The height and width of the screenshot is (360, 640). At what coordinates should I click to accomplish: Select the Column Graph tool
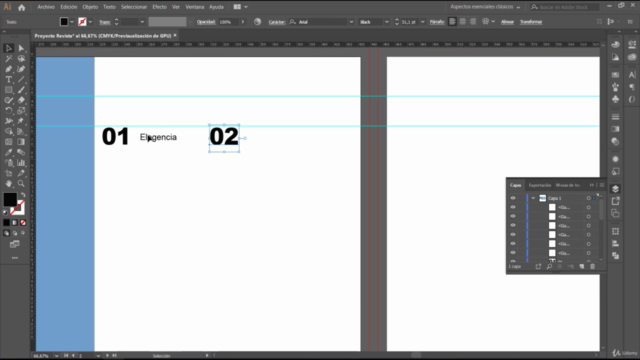pyautogui.click(x=21, y=163)
